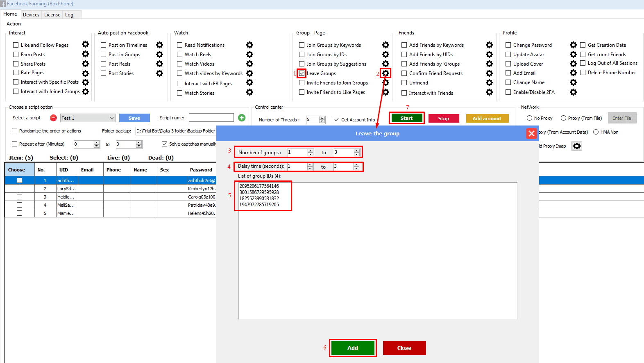Click the red delete script icon
The width and height of the screenshot is (644, 363).
click(x=53, y=118)
